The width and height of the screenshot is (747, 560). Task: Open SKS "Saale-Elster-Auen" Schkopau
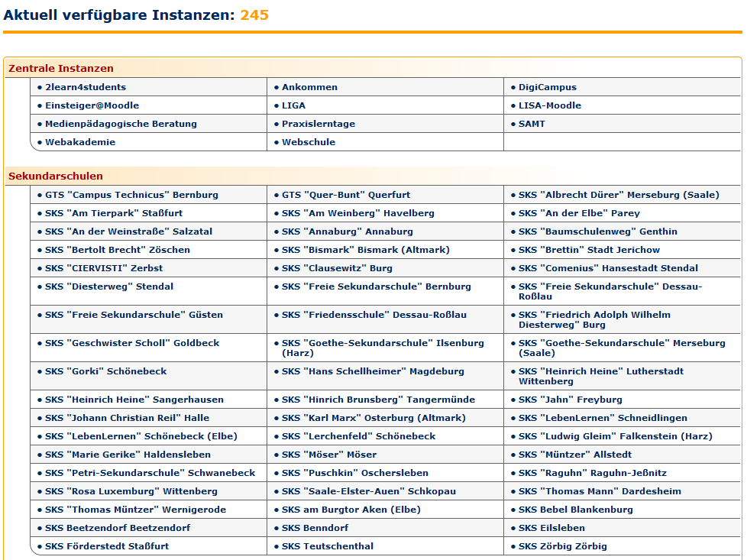coord(369,491)
